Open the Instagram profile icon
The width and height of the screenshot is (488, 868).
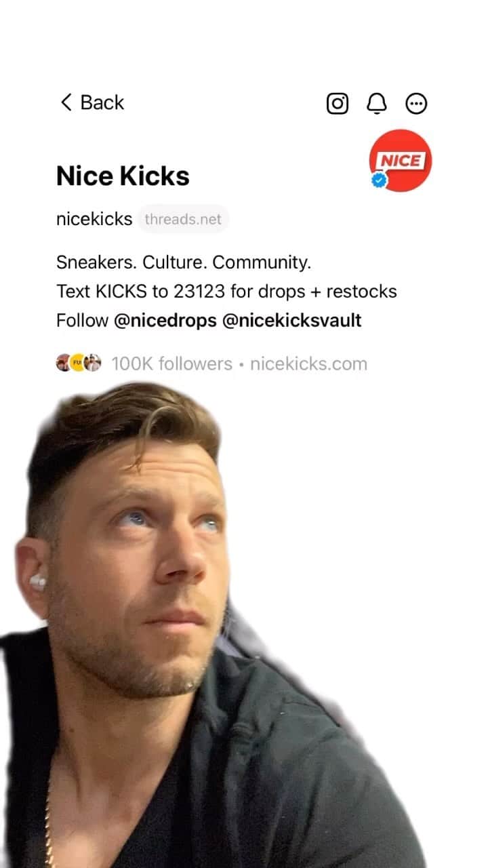pyautogui.click(x=338, y=104)
